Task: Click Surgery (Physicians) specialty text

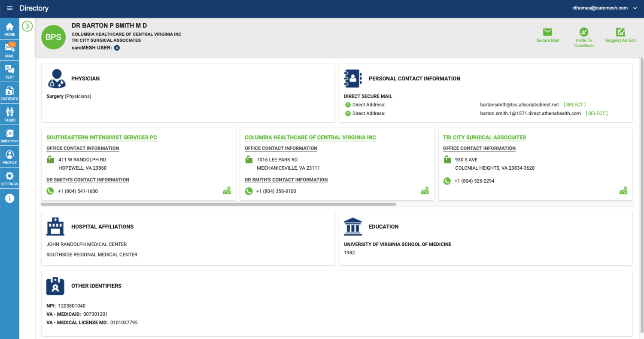Action: click(69, 96)
